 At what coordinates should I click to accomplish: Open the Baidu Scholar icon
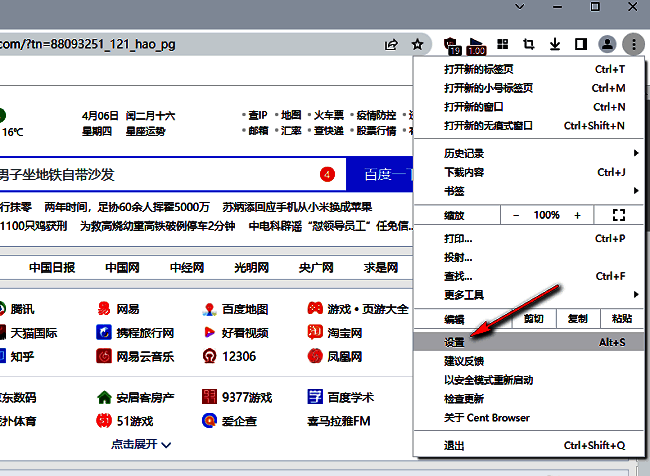coord(315,397)
